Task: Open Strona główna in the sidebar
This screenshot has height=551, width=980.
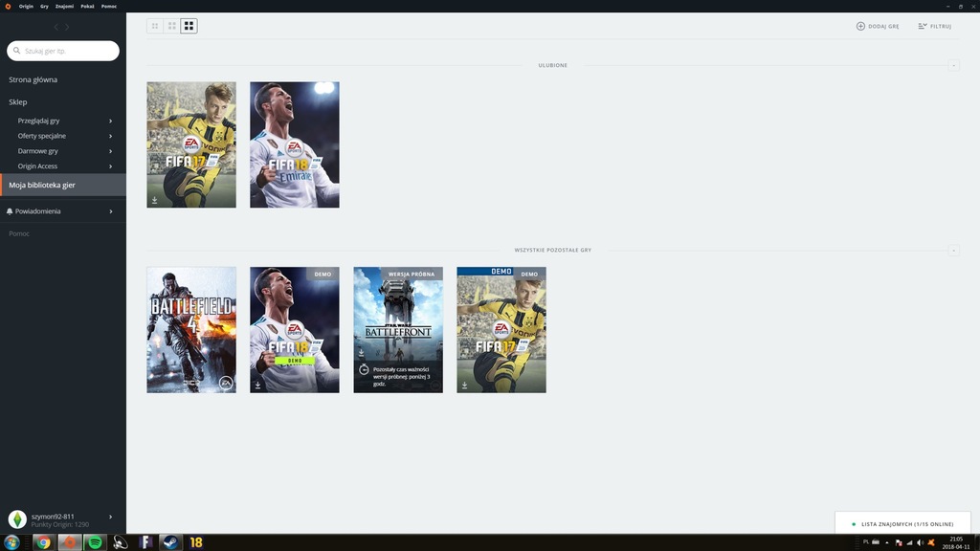Action: [x=33, y=80]
